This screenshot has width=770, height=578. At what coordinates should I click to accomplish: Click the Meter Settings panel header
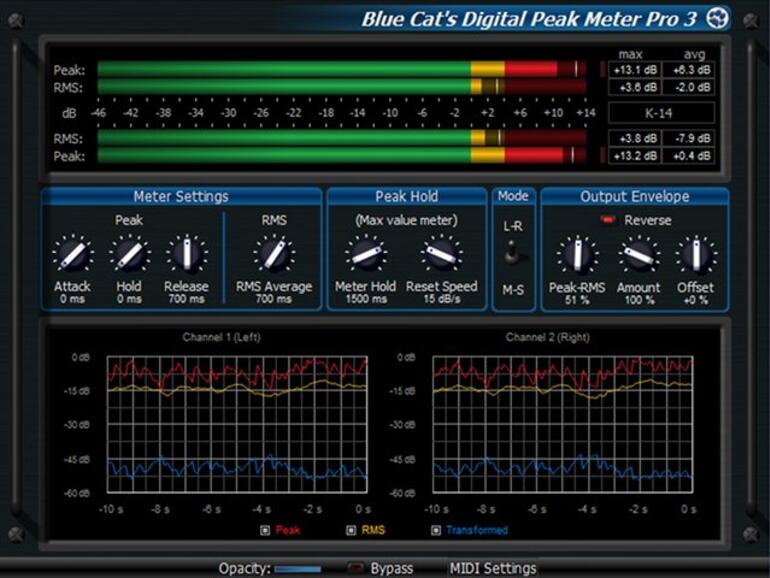click(181, 196)
